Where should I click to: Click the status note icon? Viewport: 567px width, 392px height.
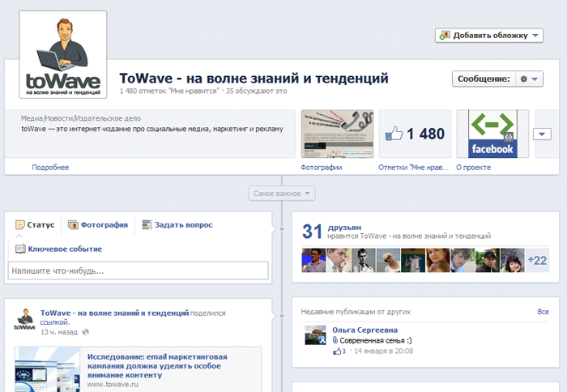point(20,225)
